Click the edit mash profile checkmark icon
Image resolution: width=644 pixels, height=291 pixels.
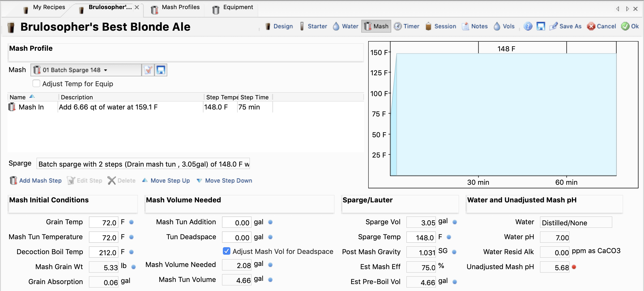point(148,70)
